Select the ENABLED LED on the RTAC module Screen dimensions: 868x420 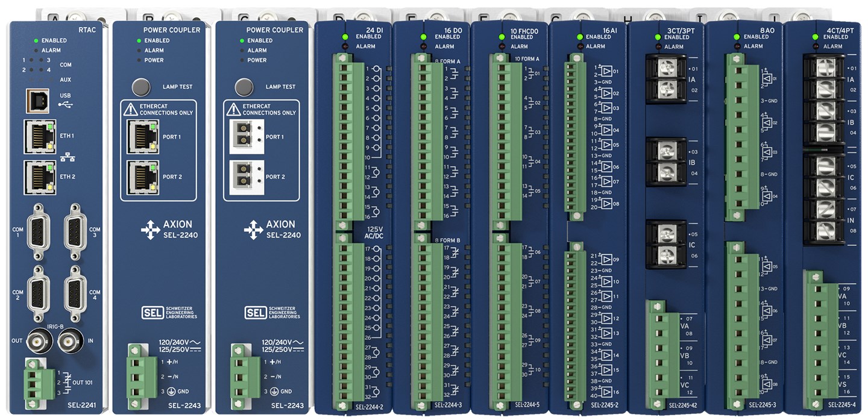pyautogui.click(x=36, y=40)
